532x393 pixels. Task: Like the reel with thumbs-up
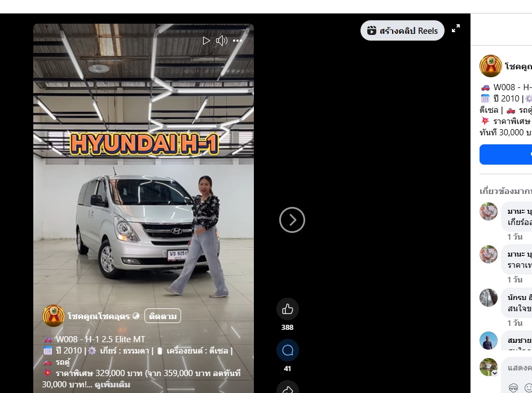(x=287, y=309)
